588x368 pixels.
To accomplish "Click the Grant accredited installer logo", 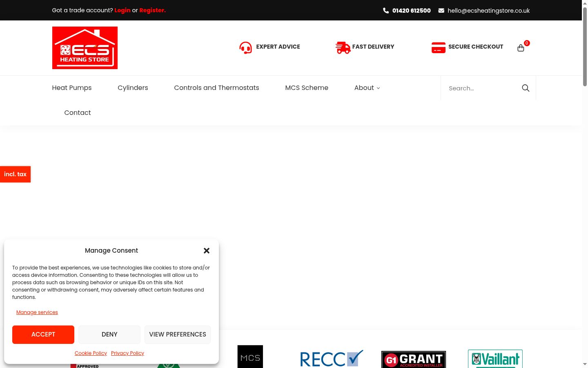I will (x=414, y=359).
